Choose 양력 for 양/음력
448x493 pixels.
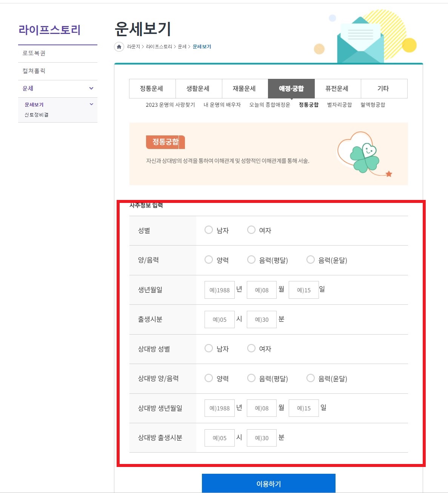tap(208, 260)
